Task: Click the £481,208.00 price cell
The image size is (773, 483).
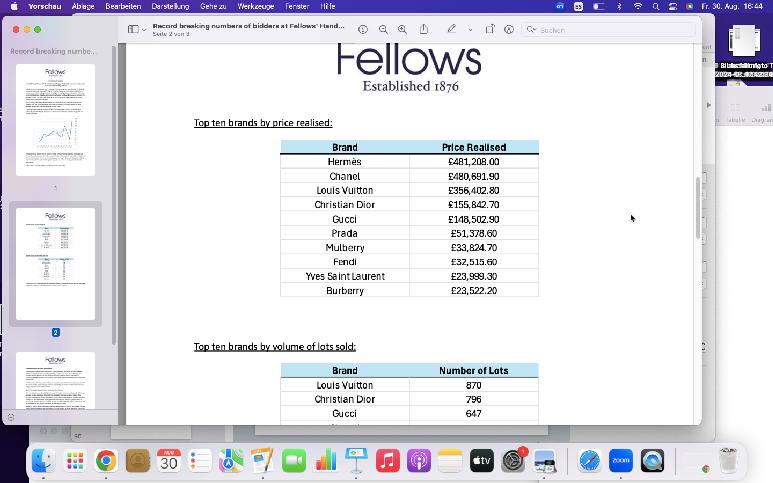Action: [474, 162]
